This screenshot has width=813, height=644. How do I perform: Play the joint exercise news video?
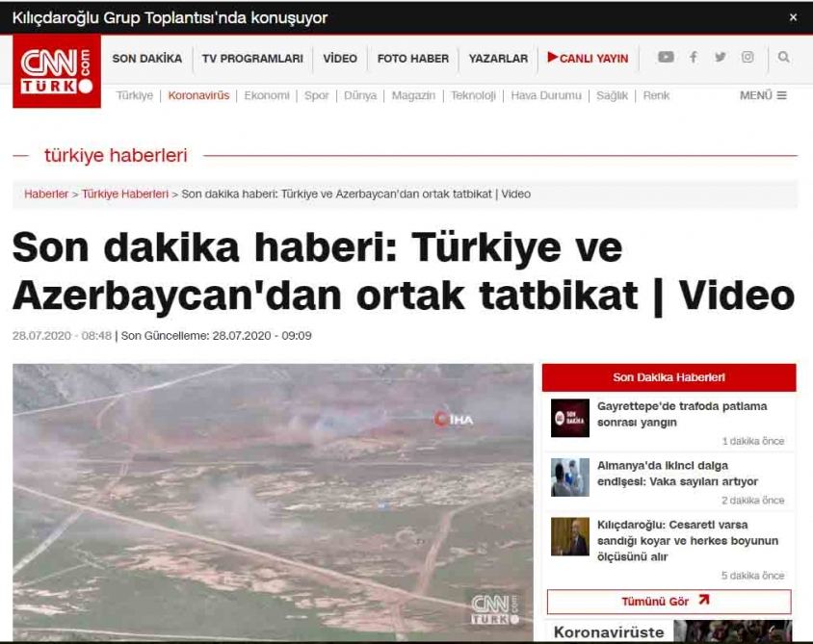tap(273, 502)
